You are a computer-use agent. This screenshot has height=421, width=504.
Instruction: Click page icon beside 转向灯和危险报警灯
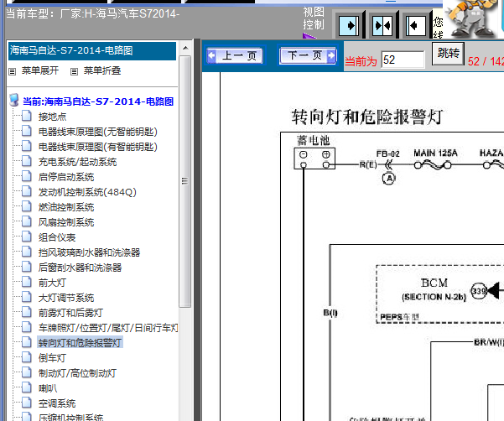pos(27,342)
